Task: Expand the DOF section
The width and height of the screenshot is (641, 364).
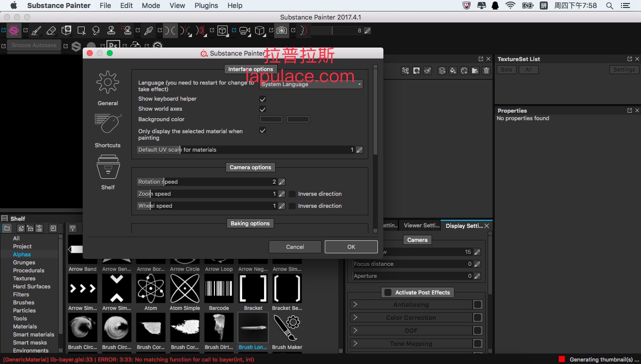Action: (x=355, y=330)
